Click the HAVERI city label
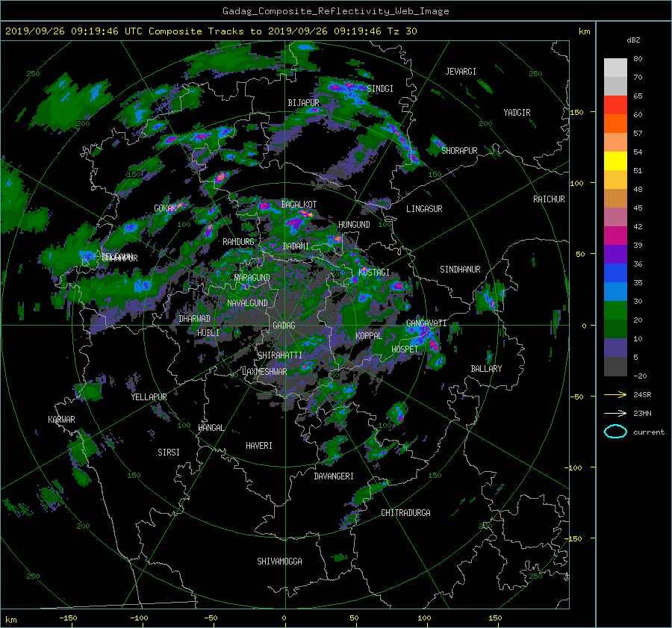672x628 pixels. [259, 446]
